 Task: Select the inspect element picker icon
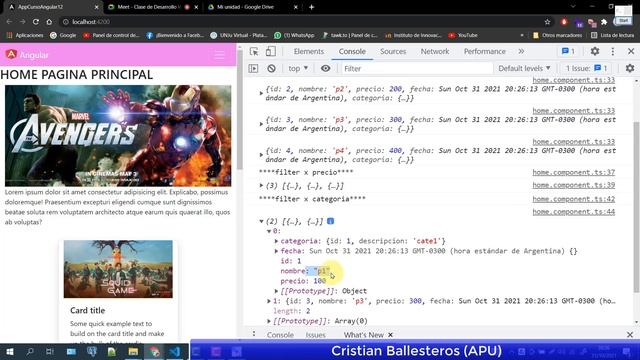tap(254, 51)
